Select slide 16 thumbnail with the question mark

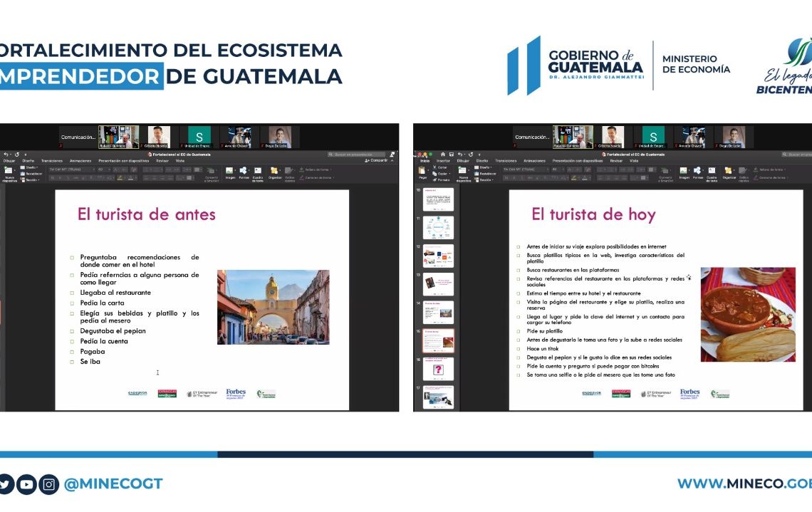tap(438, 370)
